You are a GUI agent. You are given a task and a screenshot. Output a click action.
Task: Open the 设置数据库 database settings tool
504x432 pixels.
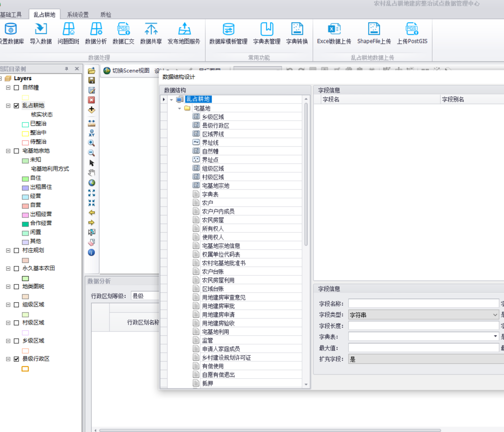(11, 33)
